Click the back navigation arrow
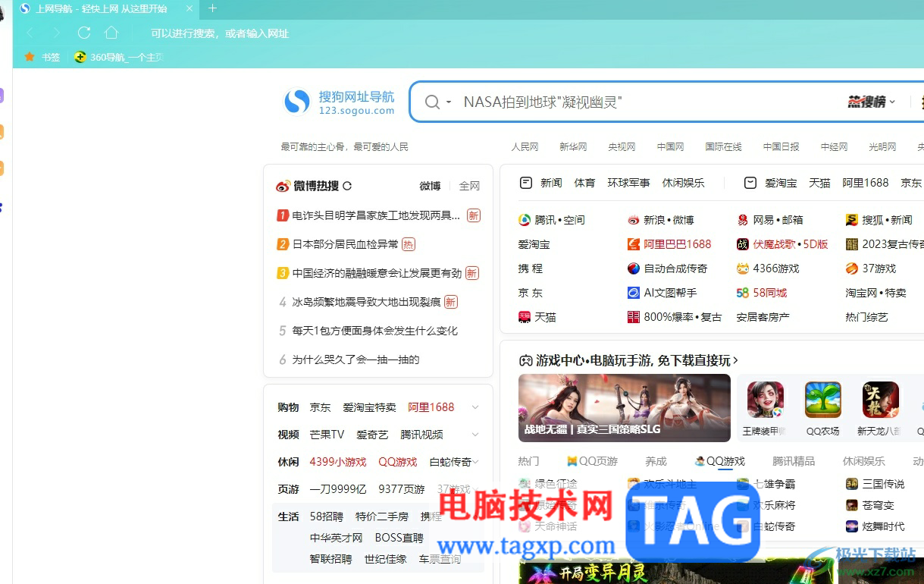The width and height of the screenshot is (924, 584). [30, 33]
